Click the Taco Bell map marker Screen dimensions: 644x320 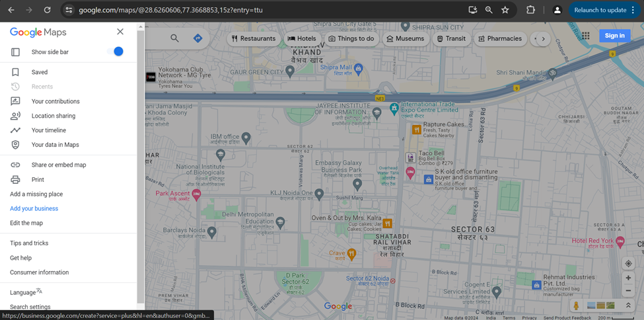(411, 157)
